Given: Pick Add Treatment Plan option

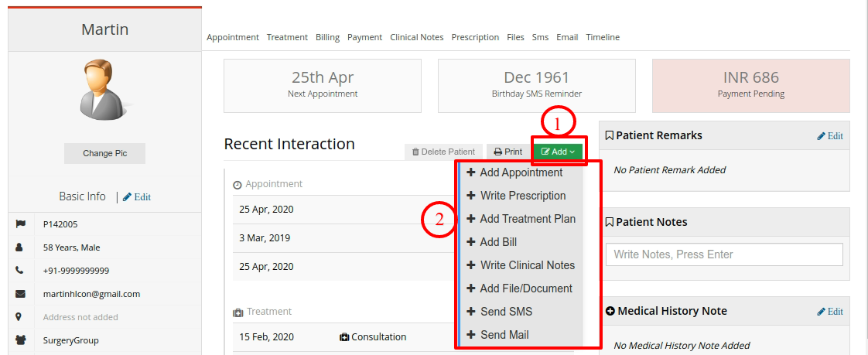Looking at the screenshot, I should 521,220.
